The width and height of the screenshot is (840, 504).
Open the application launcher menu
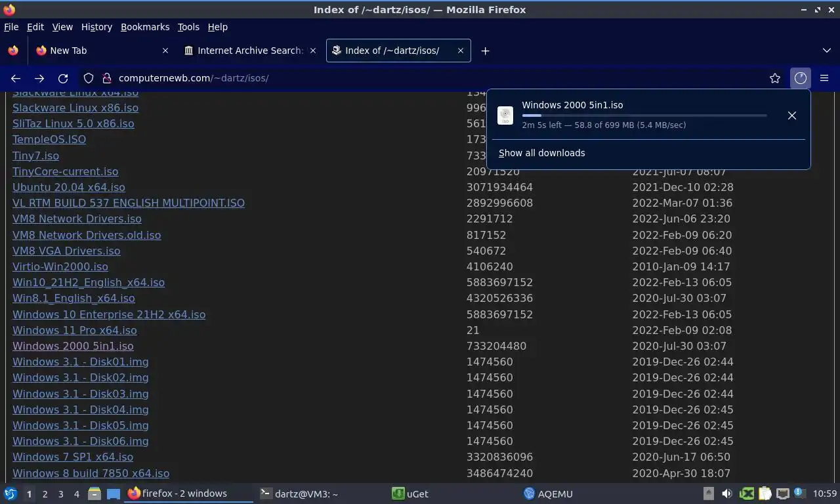tap(10, 493)
